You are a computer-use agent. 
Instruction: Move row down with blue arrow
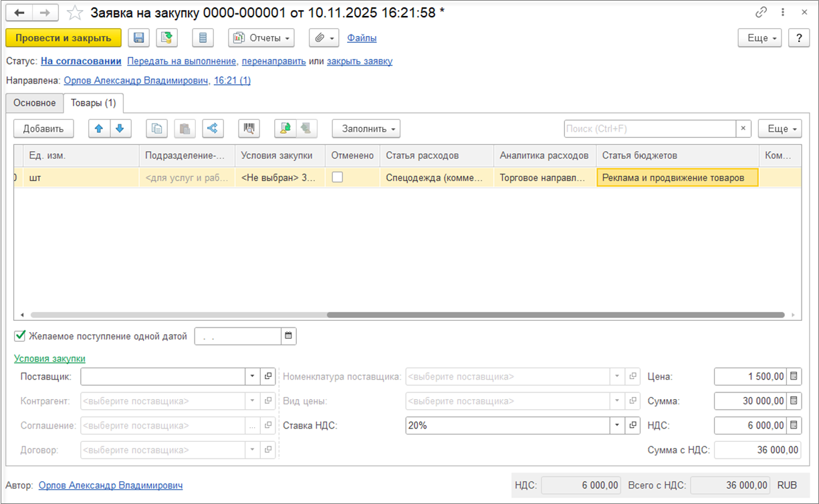(x=120, y=128)
